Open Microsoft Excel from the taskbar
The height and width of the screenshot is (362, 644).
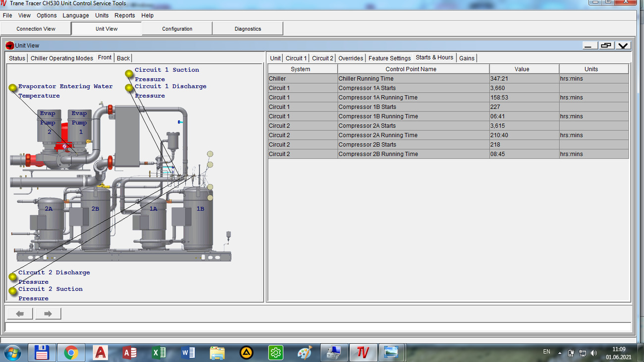(x=159, y=353)
